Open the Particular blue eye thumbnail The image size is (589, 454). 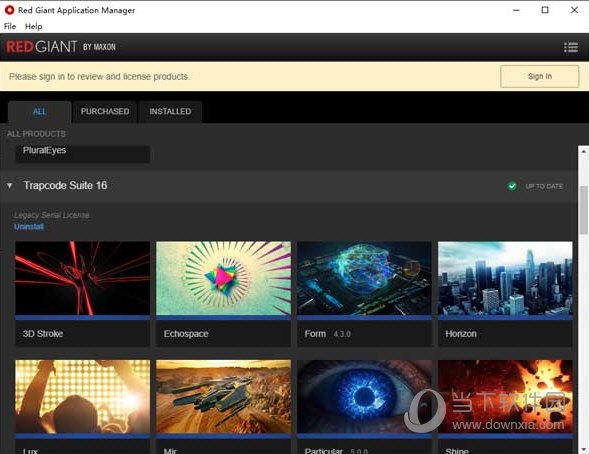click(364, 397)
